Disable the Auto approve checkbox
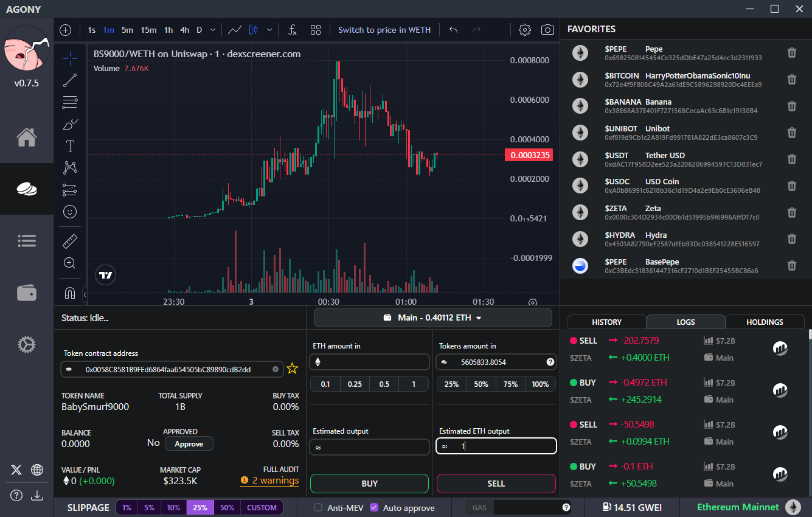The width and height of the screenshot is (812, 517). click(374, 507)
